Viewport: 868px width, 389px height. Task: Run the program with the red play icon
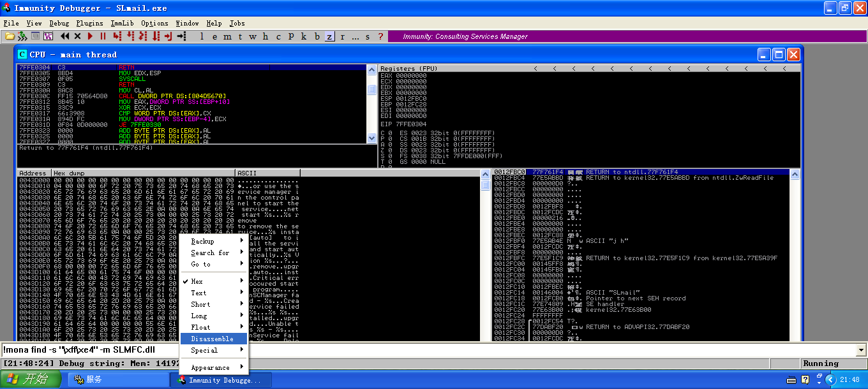click(90, 36)
